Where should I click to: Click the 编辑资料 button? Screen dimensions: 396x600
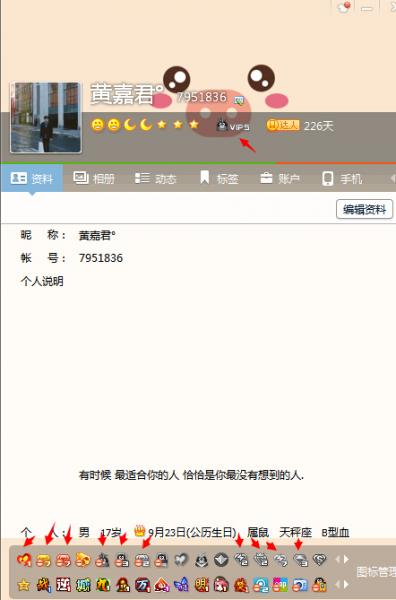click(364, 209)
